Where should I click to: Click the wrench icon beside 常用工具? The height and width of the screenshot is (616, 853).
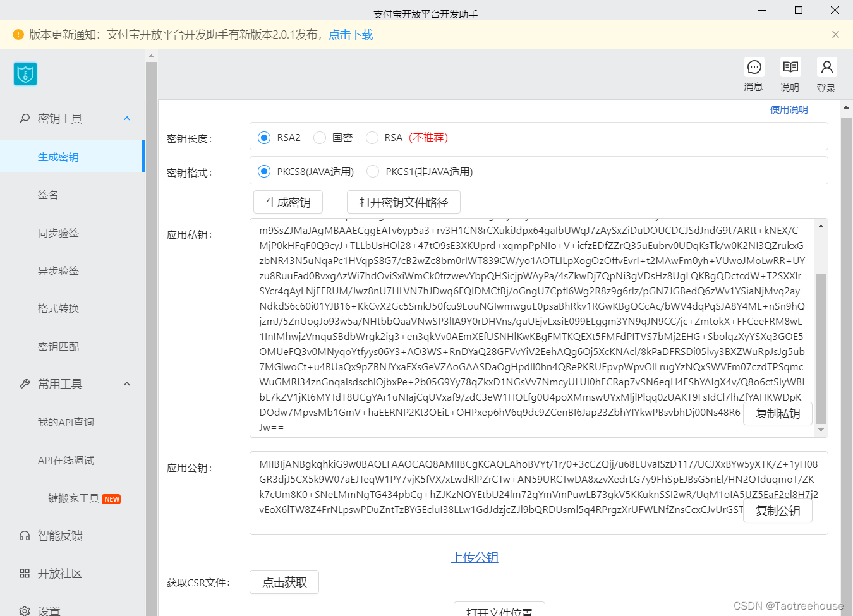(x=25, y=383)
